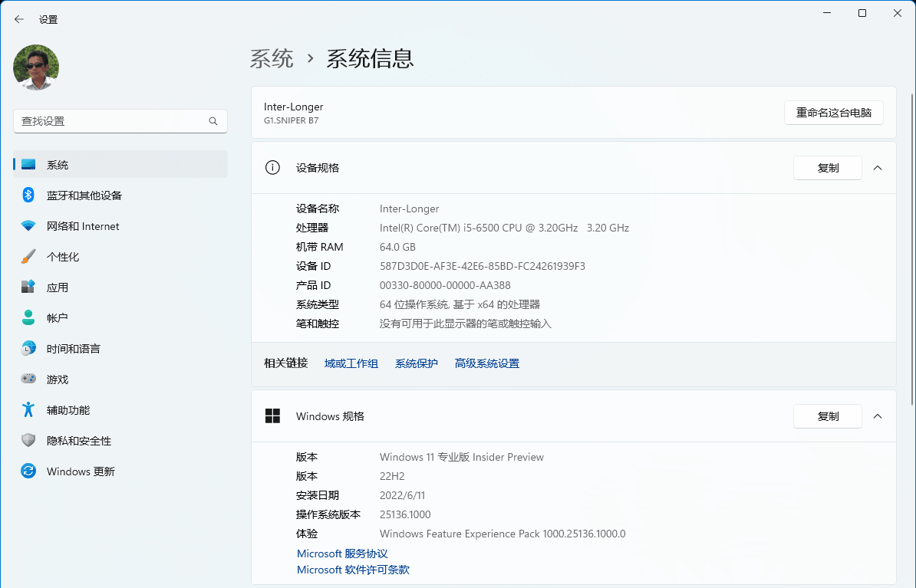This screenshot has height=588, width=916.
Task: Click the version value 22H2
Action: (x=391, y=476)
